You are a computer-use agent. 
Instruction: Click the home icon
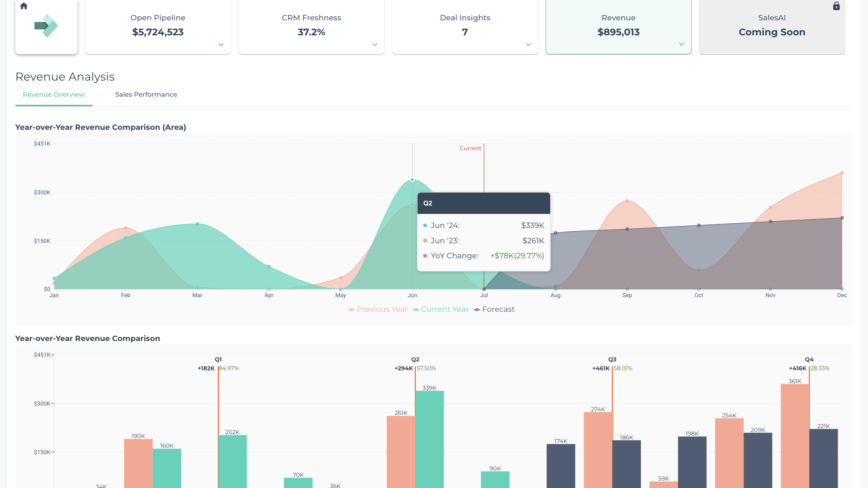pyautogui.click(x=24, y=6)
